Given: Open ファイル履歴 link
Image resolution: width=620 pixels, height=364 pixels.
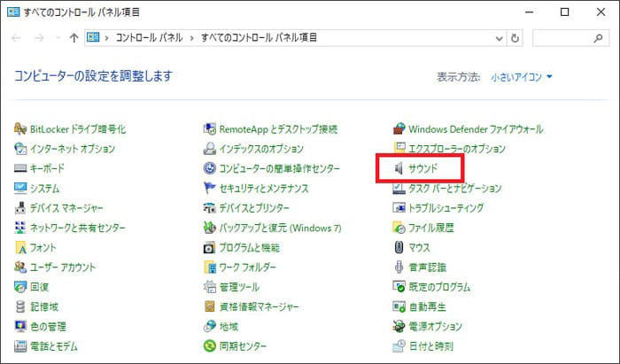Looking at the screenshot, I should coord(430,228).
